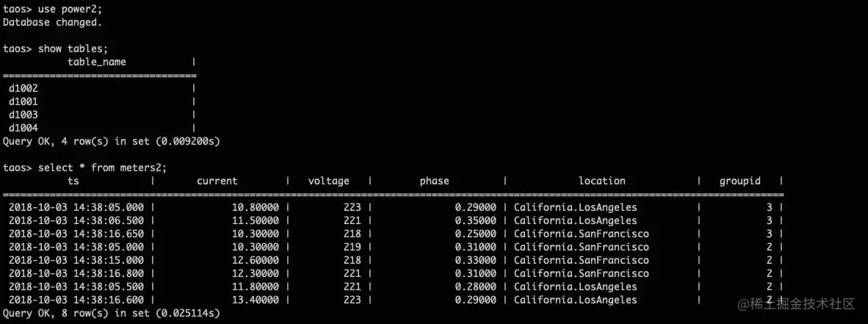Click phase value 0.35000

pyautogui.click(x=476, y=220)
